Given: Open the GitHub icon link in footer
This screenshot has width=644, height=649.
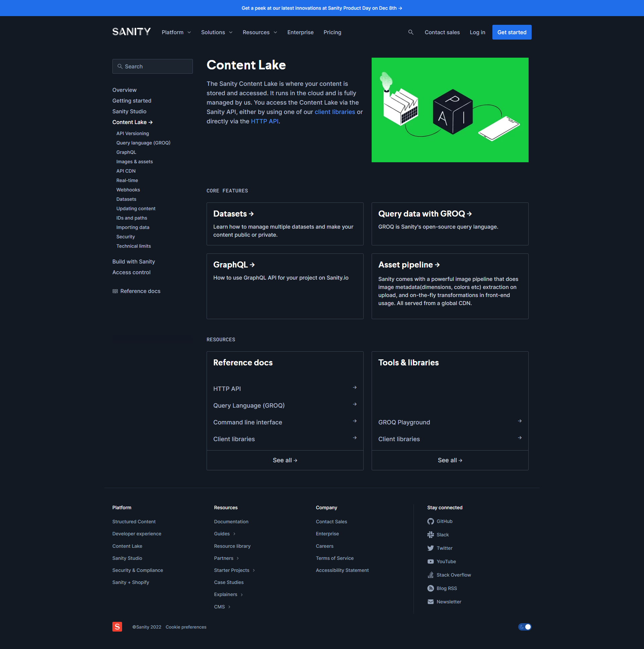Looking at the screenshot, I should coord(430,521).
